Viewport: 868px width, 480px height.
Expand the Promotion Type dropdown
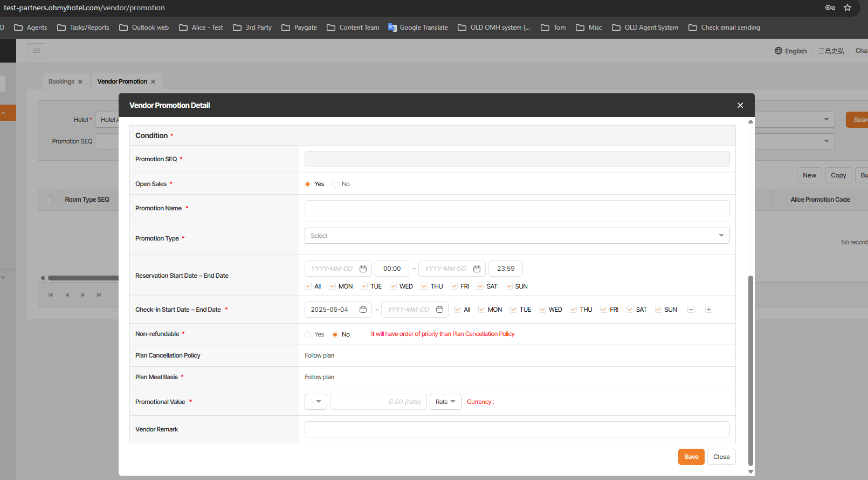(x=516, y=236)
